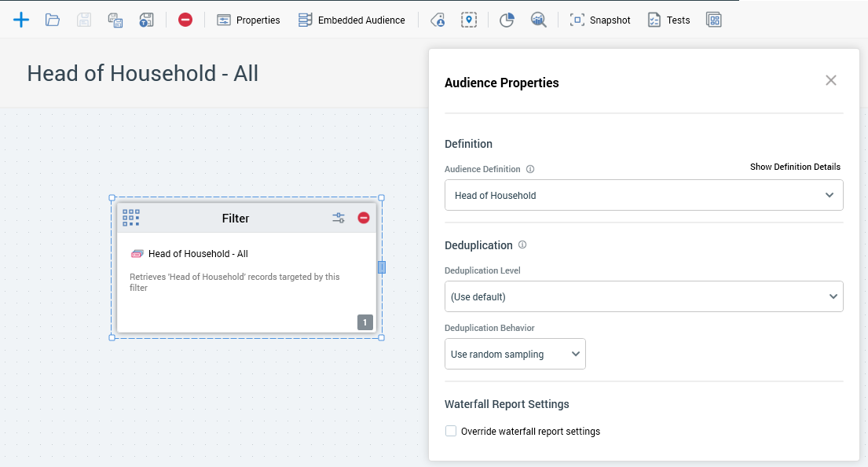Click Show Definition Details link

(795, 167)
